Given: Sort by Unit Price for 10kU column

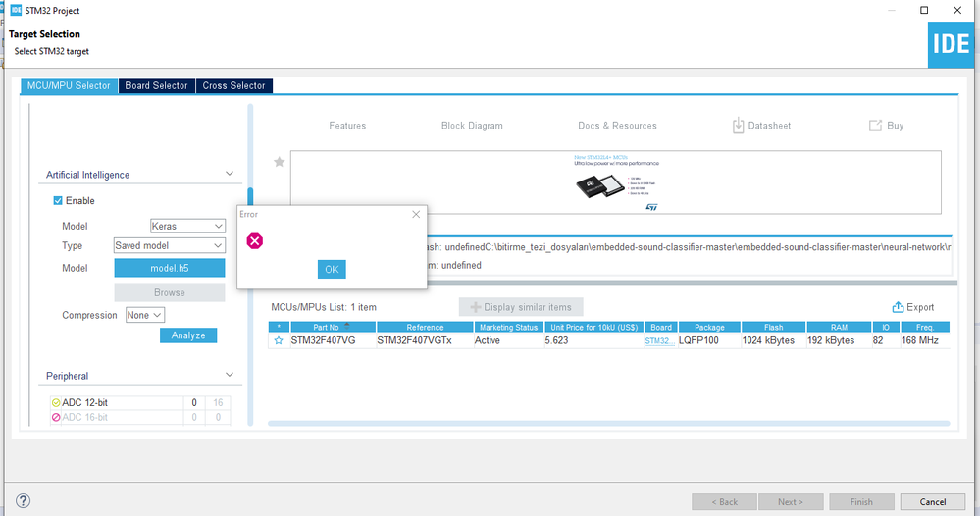Looking at the screenshot, I should [x=593, y=327].
